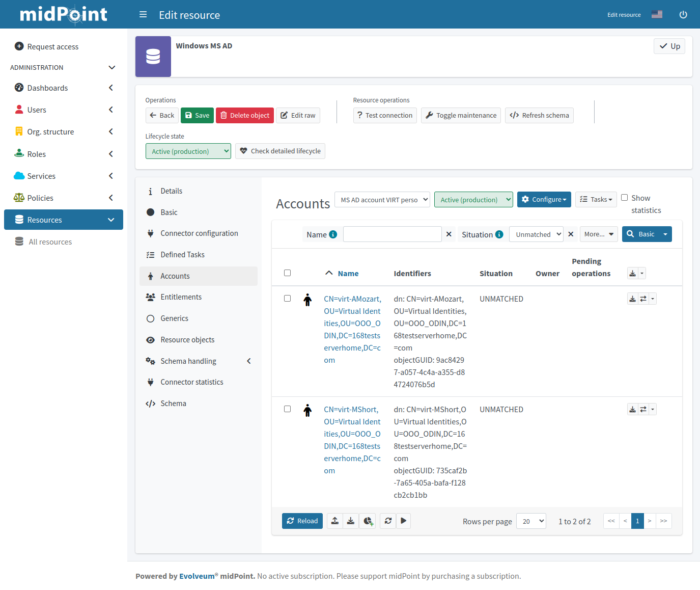Viewport: 700px width, 590px height.
Task: Click the power logout icon
Action: (x=683, y=15)
